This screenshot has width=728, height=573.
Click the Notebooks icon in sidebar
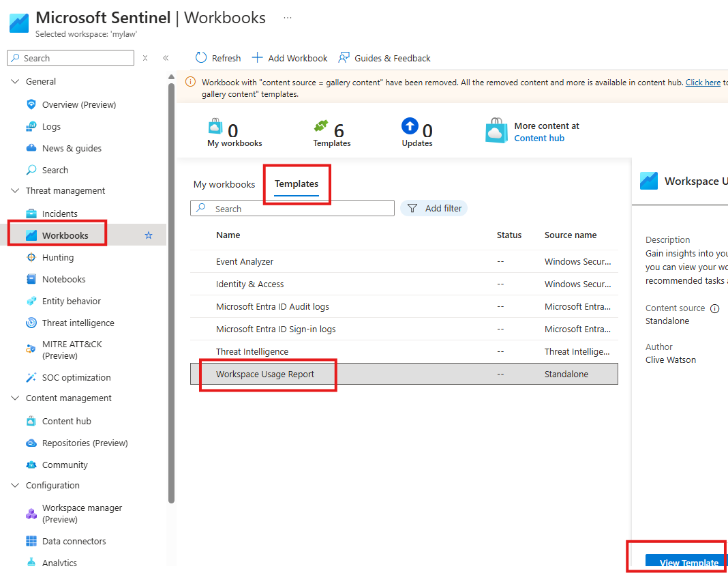coord(31,279)
